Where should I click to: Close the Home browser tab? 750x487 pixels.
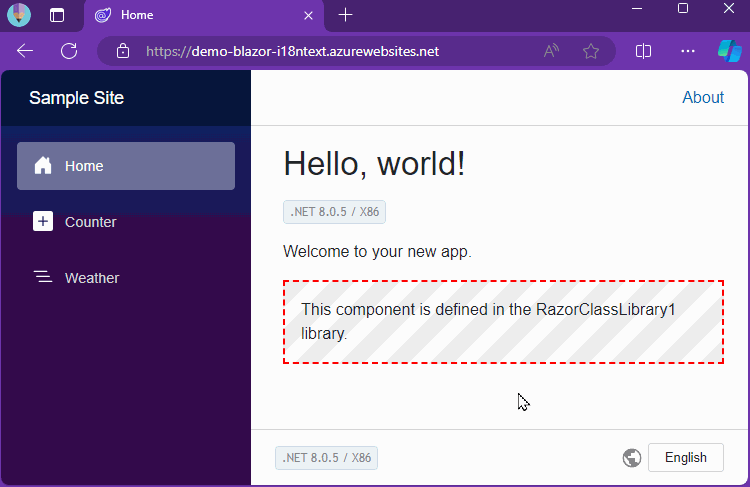[x=309, y=15]
